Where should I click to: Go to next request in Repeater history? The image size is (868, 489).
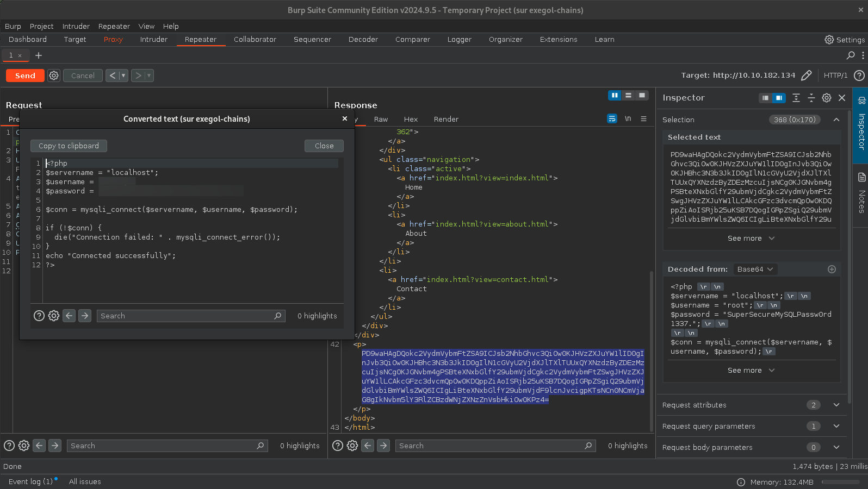[138, 76]
